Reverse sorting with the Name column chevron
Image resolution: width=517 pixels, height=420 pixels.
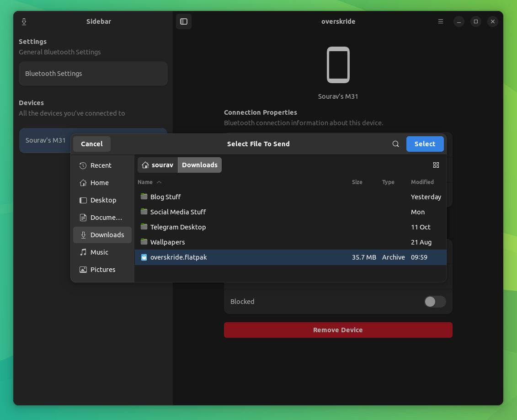(159, 182)
